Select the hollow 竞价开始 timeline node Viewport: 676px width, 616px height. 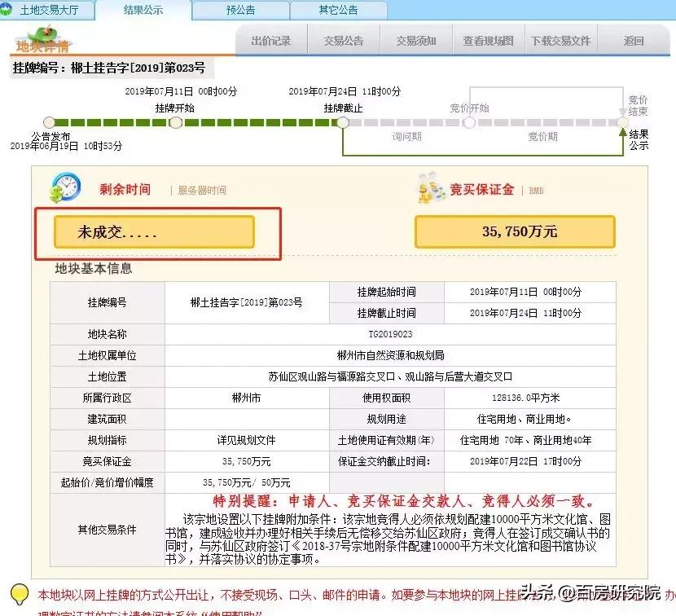coord(469,122)
